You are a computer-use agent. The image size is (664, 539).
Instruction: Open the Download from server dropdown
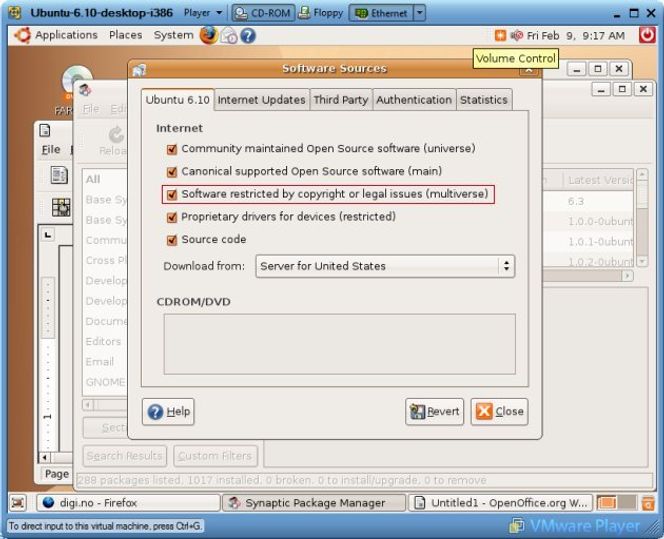click(385, 266)
